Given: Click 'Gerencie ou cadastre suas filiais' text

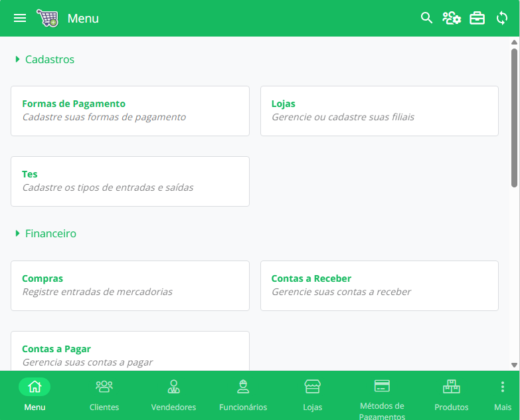Looking at the screenshot, I should pyautogui.click(x=343, y=117).
